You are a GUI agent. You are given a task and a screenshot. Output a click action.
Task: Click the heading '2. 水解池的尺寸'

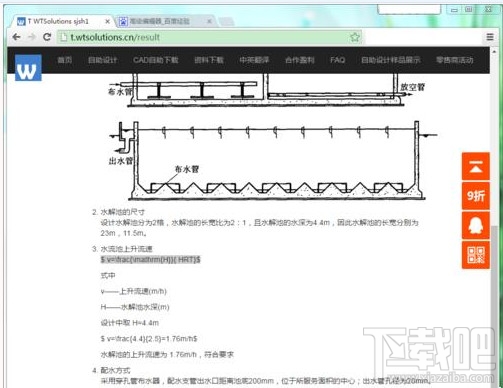(118, 212)
